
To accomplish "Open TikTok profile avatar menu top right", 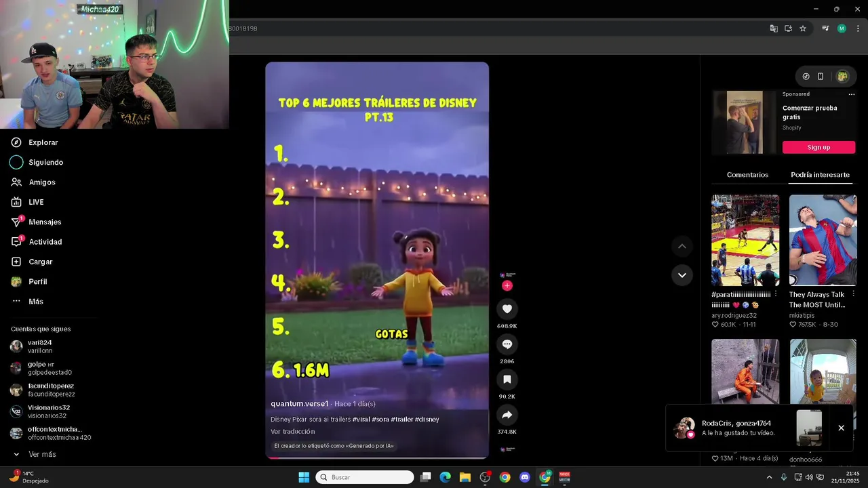I will point(842,77).
